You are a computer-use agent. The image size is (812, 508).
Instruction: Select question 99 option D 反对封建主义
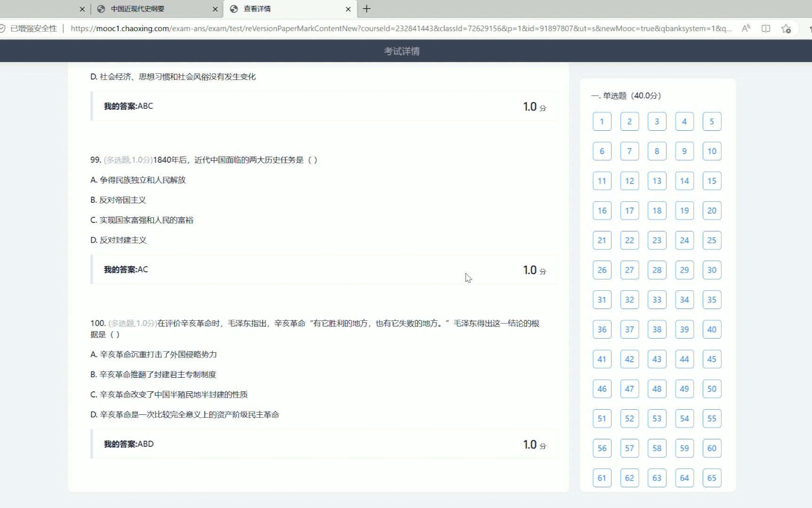pyautogui.click(x=118, y=240)
